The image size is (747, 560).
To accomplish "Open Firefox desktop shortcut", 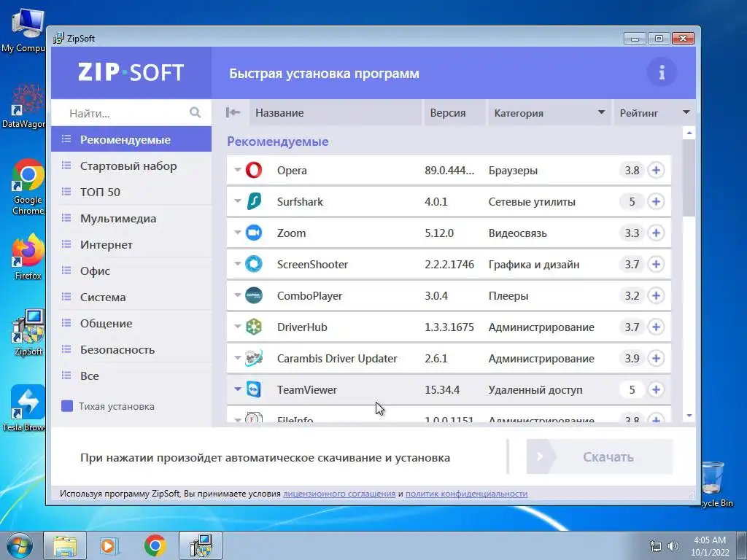I will 28,256.
